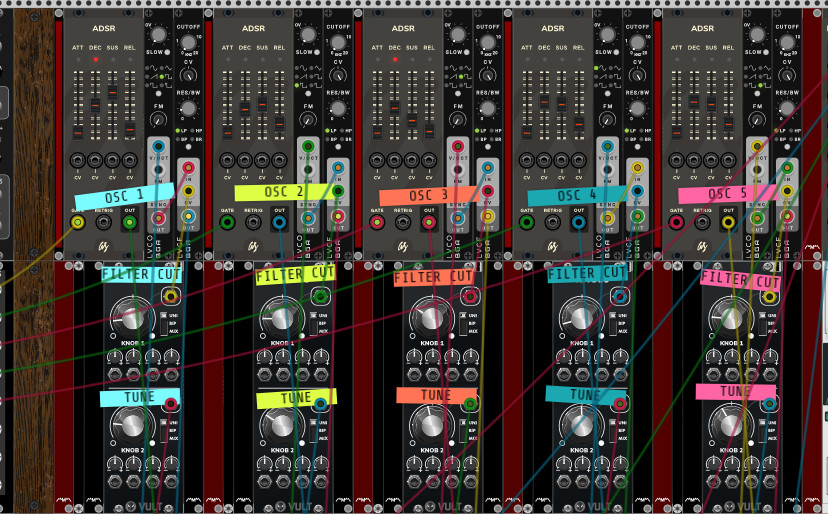
Task: Toggle UNI/BIP/MIX switch under orange TUNE
Action: click(463, 430)
